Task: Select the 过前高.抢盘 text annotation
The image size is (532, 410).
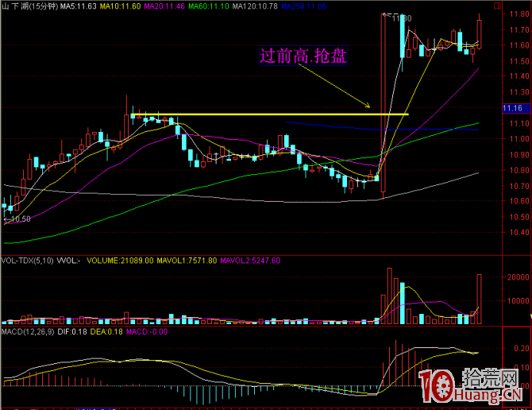Action: pos(303,56)
